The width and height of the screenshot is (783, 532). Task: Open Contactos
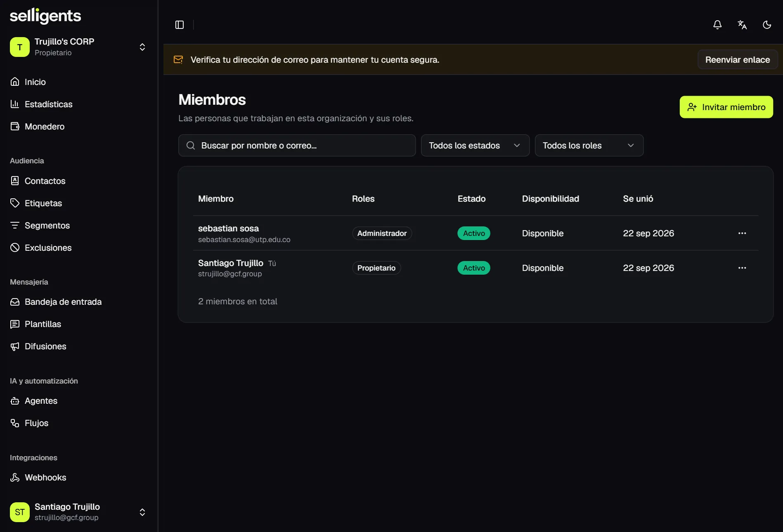[79, 181]
